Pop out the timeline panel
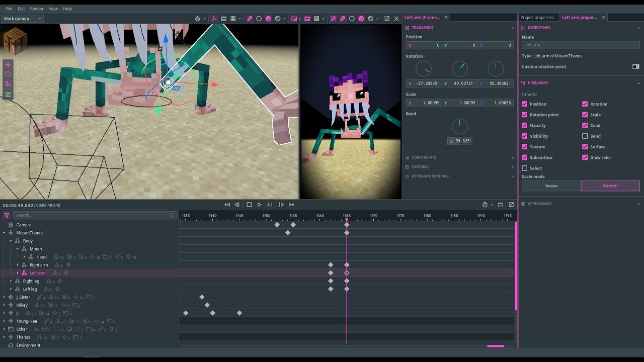The image size is (644, 362). pyautogui.click(x=511, y=205)
